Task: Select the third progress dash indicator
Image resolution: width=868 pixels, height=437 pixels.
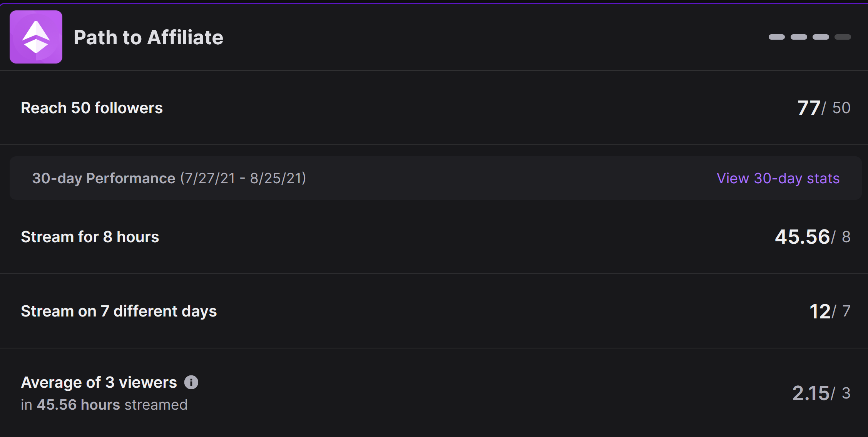Action: point(821,37)
